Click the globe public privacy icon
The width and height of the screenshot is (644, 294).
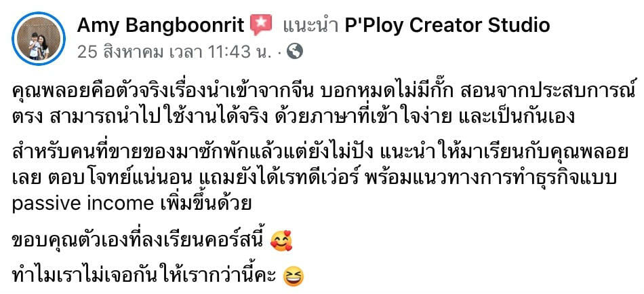(294, 51)
